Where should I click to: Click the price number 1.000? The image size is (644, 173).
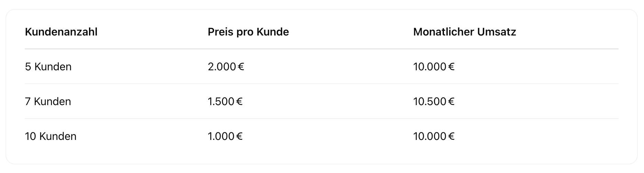pos(221,136)
